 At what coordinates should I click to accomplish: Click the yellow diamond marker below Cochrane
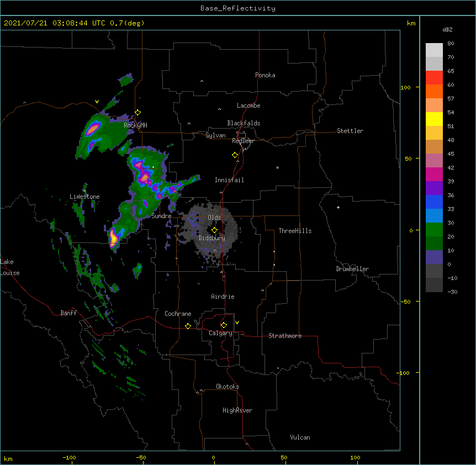188,326
